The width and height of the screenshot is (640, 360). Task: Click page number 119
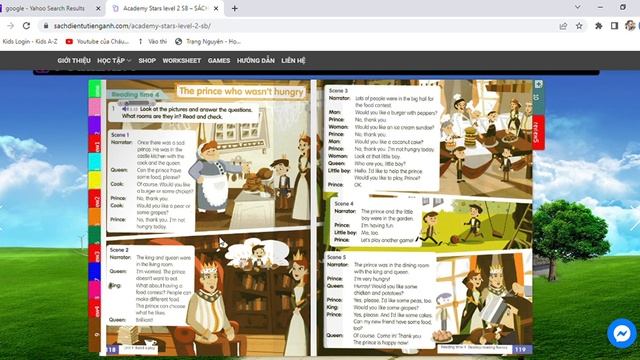point(520,349)
